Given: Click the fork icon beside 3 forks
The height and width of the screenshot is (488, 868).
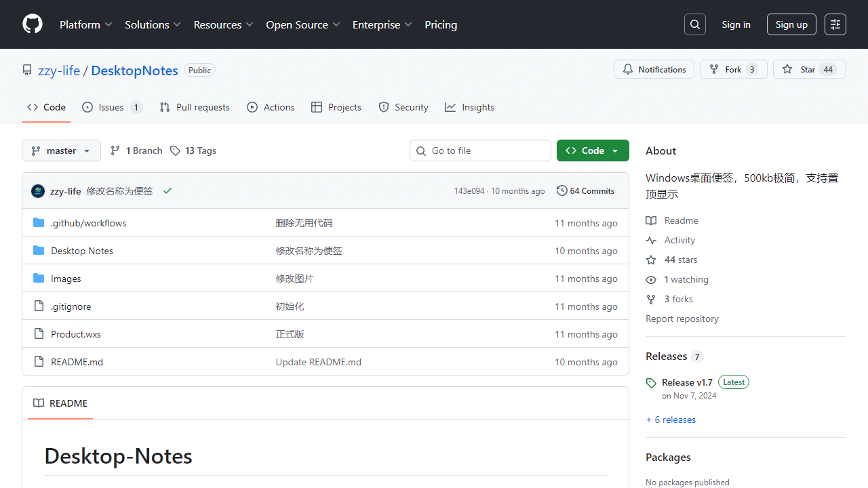Looking at the screenshot, I should pyautogui.click(x=651, y=300).
